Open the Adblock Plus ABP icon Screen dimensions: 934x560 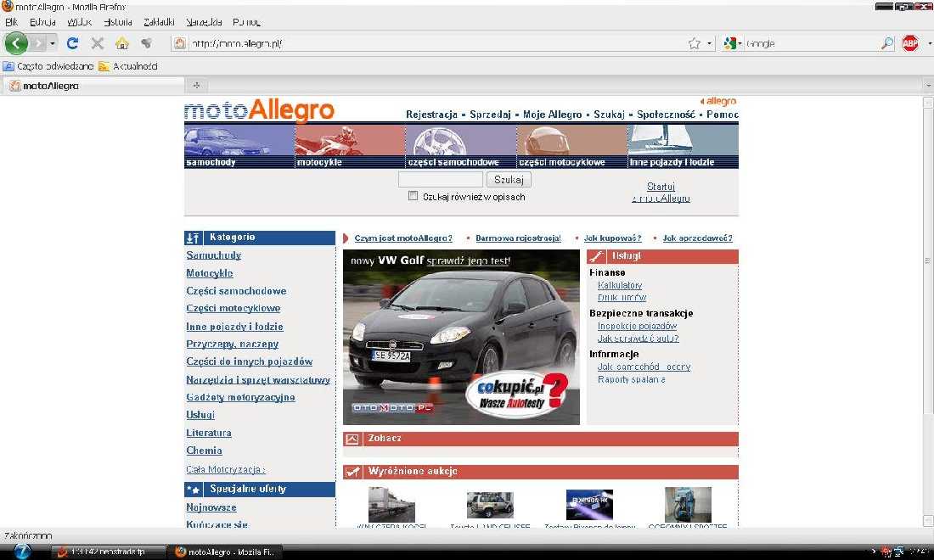[x=909, y=43]
